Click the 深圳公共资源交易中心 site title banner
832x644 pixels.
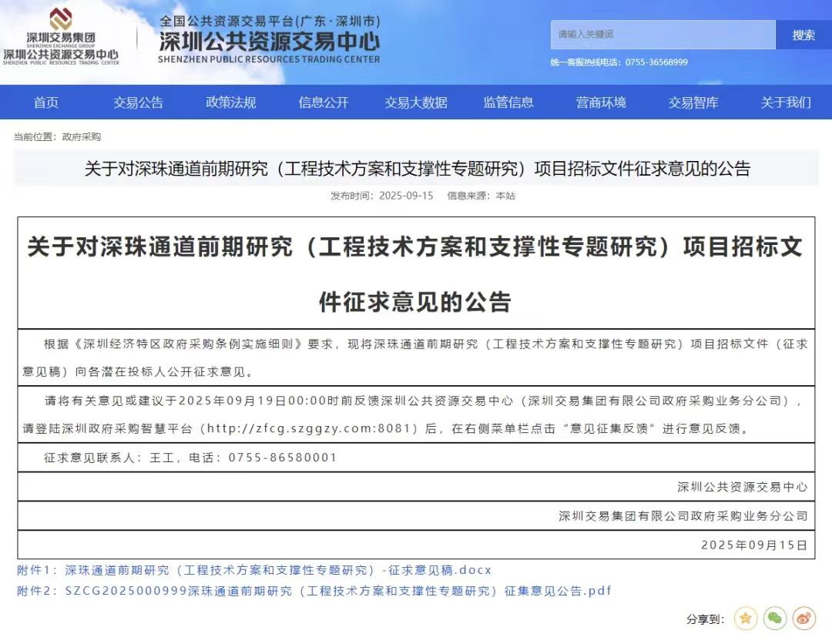(269, 40)
